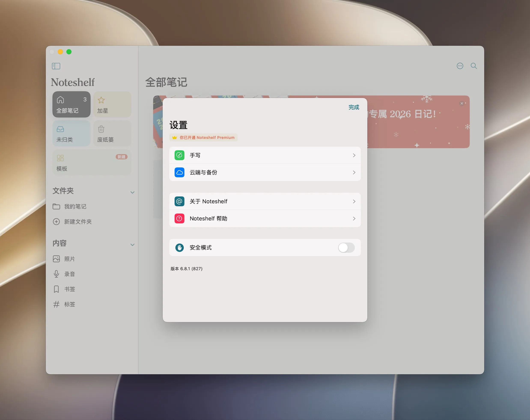Viewport: 530px width, 420px height.
Task: Open 手写 handwriting settings
Action: (x=265, y=155)
